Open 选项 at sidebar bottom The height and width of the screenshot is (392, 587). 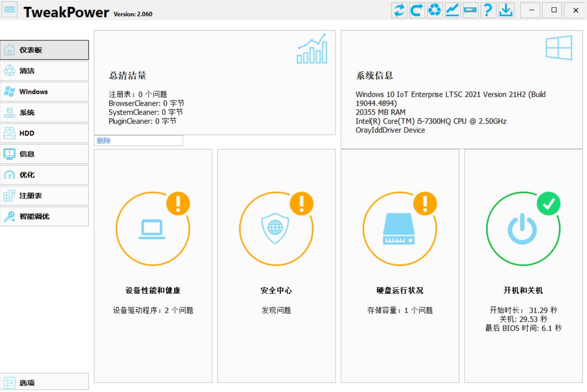[44, 382]
